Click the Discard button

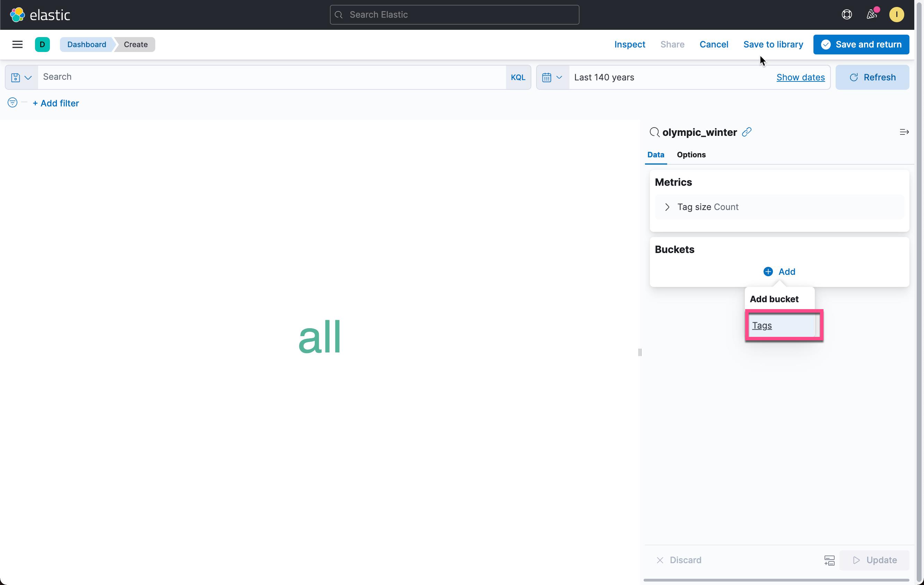click(679, 560)
